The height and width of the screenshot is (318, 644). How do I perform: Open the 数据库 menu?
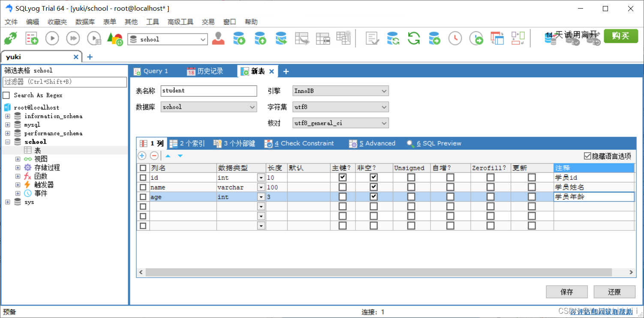click(x=85, y=22)
